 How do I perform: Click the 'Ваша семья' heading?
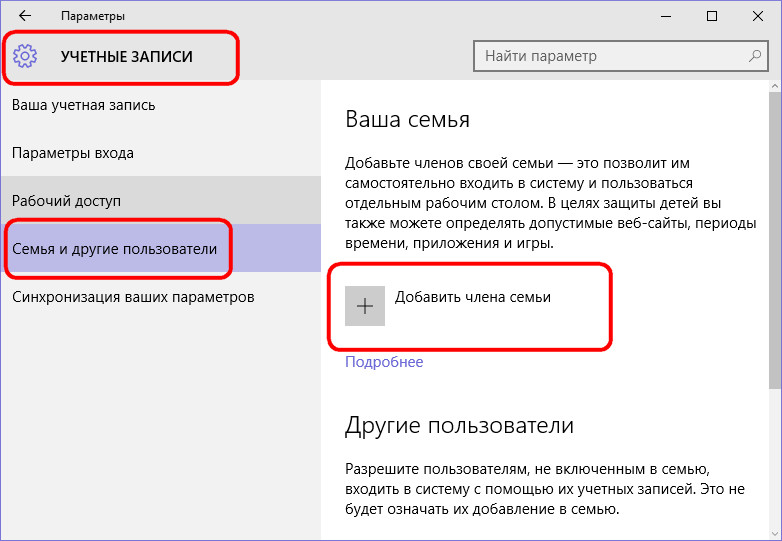pos(407,120)
